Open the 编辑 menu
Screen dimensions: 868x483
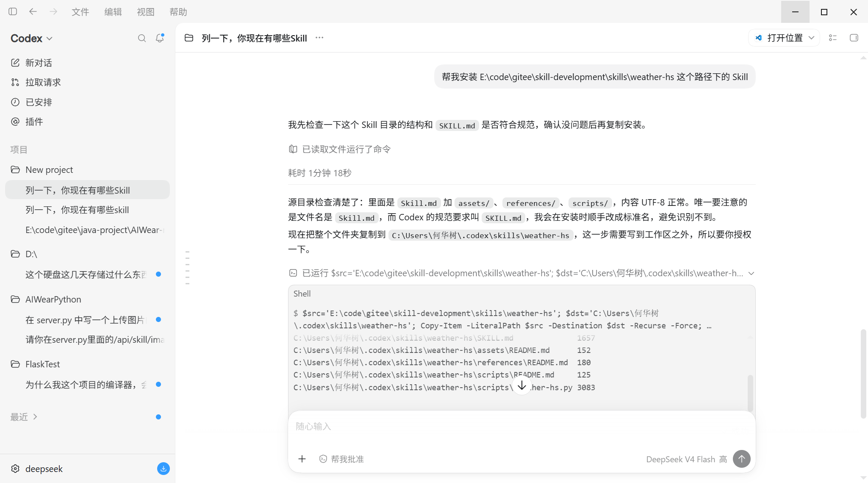[x=113, y=12]
